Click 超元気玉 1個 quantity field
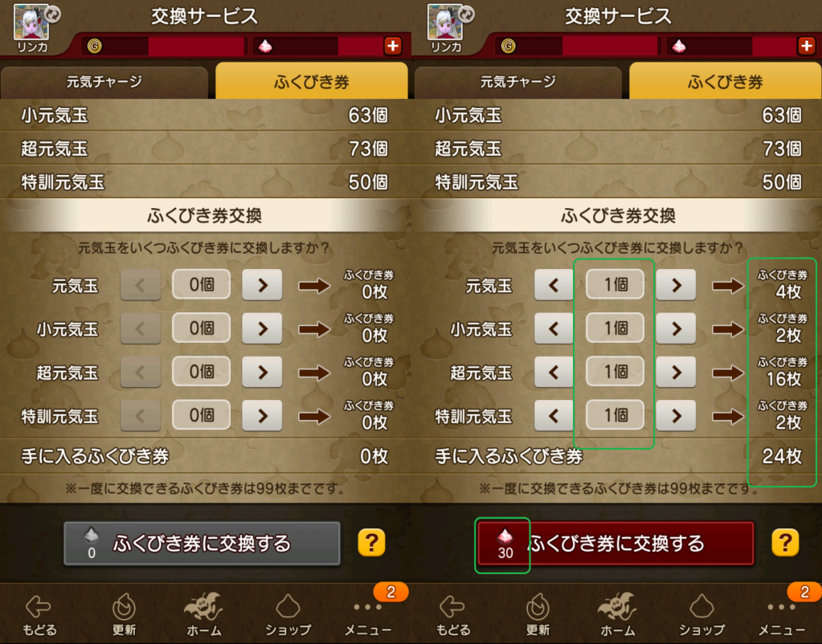The image size is (822, 644). tap(615, 372)
